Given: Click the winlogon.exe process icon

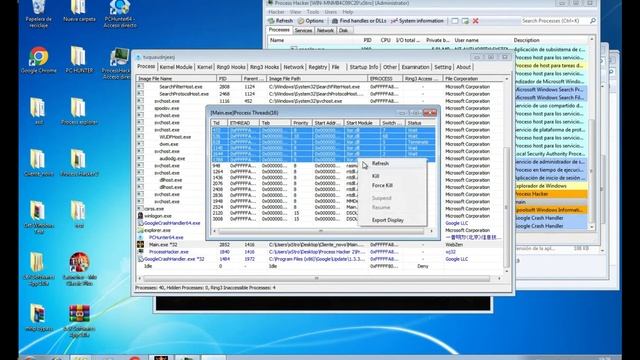Looking at the screenshot, I should (140, 216).
